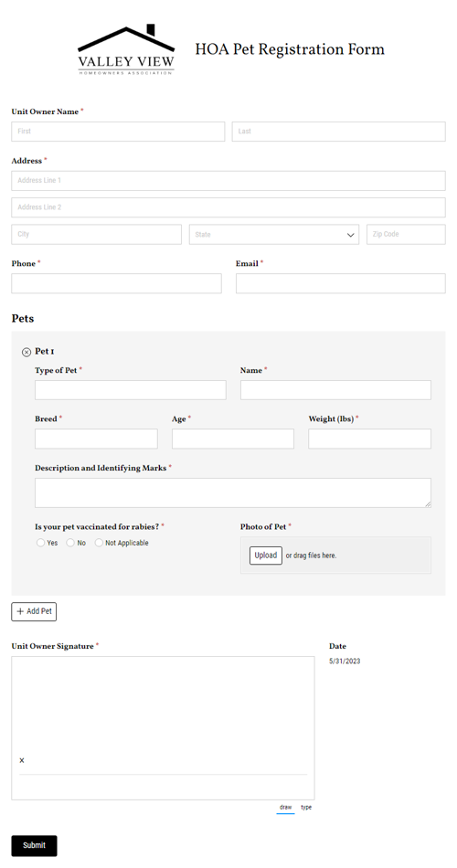Image resolution: width=457 pixels, height=868 pixels.
Task: Switch signature mode to type tab
Action: pyautogui.click(x=306, y=808)
